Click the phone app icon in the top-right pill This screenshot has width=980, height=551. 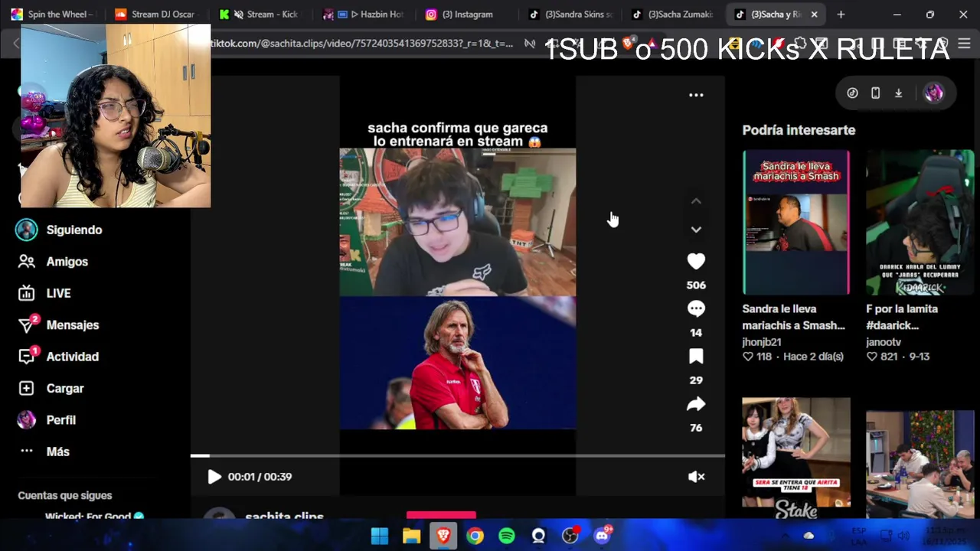coord(875,93)
